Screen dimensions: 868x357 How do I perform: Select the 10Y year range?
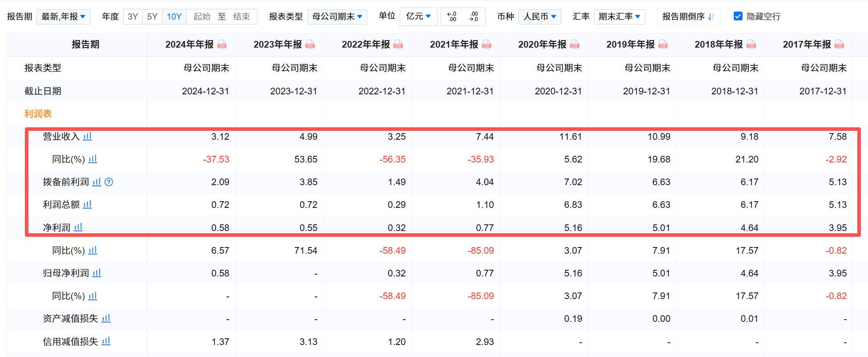[x=174, y=16]
